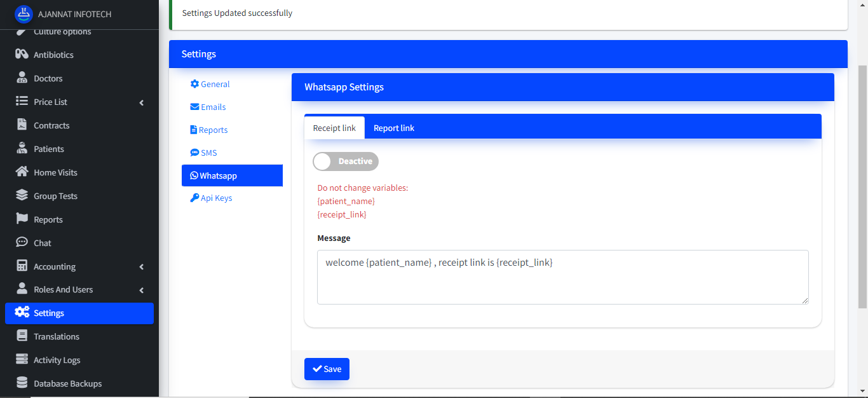This screenshot has width=868, height=398.
Task: Toggle the Deactive receipt link switch
Action: tap(345, 161)
